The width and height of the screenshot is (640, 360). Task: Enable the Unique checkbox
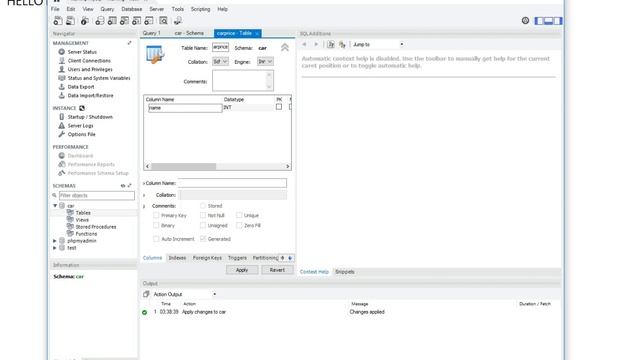pos(239,215)
